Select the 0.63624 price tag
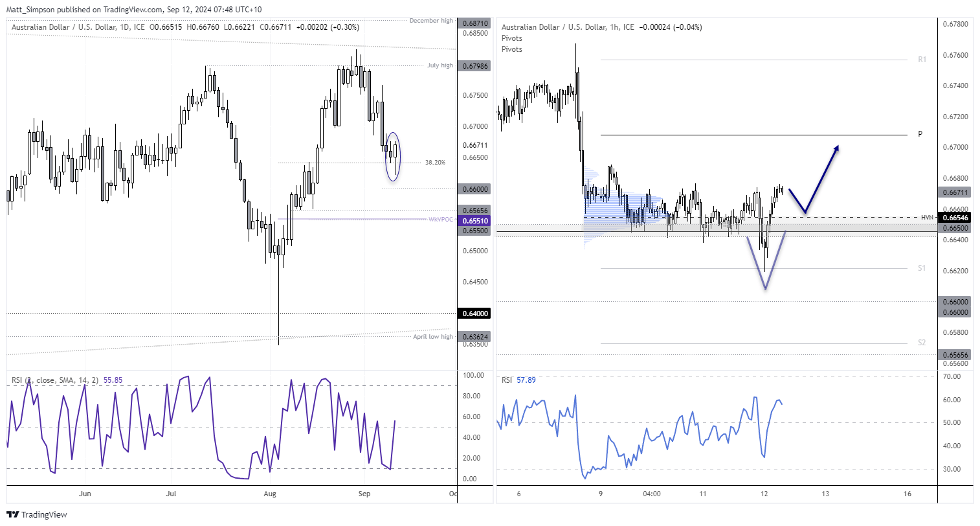This screenshot has height=526, width=980. pyautogui.click(x=474, y=337)
